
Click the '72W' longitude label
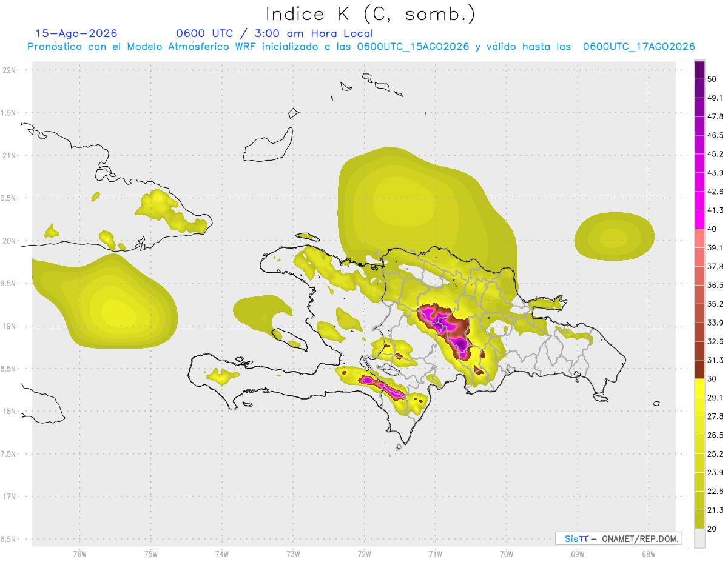(x=364, y=554)
